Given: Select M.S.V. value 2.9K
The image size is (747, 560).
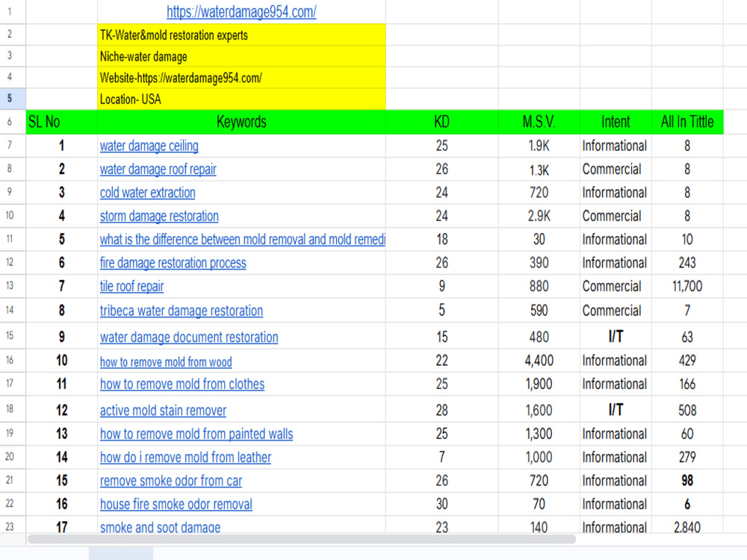Looking at the screenshot, I should 539,216.
